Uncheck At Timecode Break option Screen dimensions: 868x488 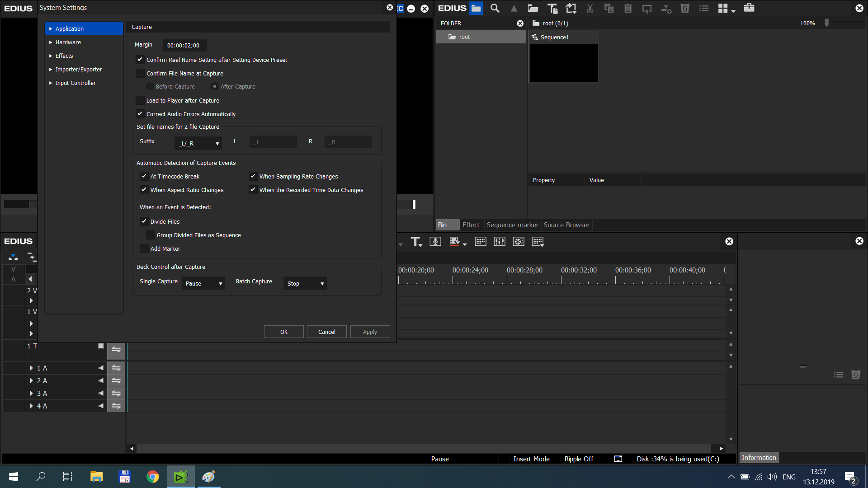coord(144,176)
